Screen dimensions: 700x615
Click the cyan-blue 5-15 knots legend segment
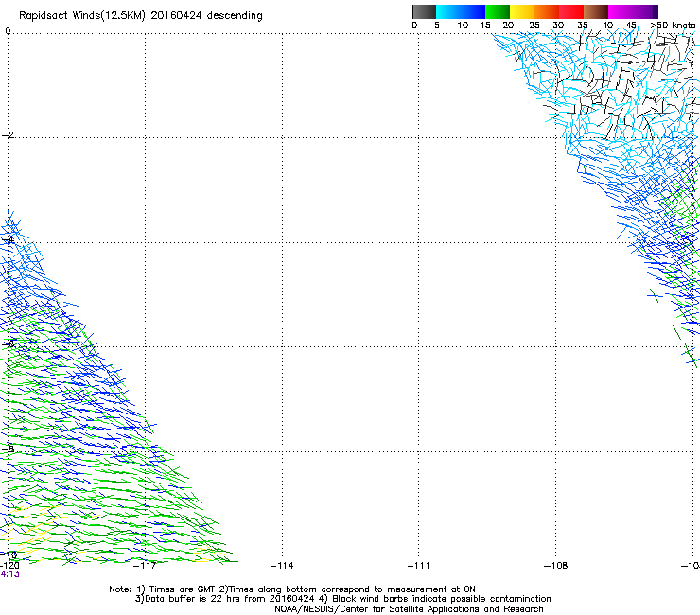pos(461,11)
